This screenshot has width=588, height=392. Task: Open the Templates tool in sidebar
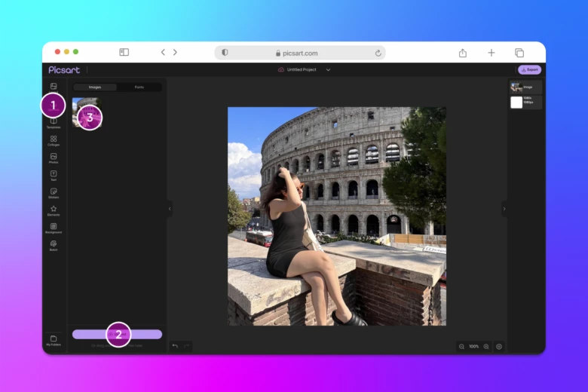(x=54, y=122)
